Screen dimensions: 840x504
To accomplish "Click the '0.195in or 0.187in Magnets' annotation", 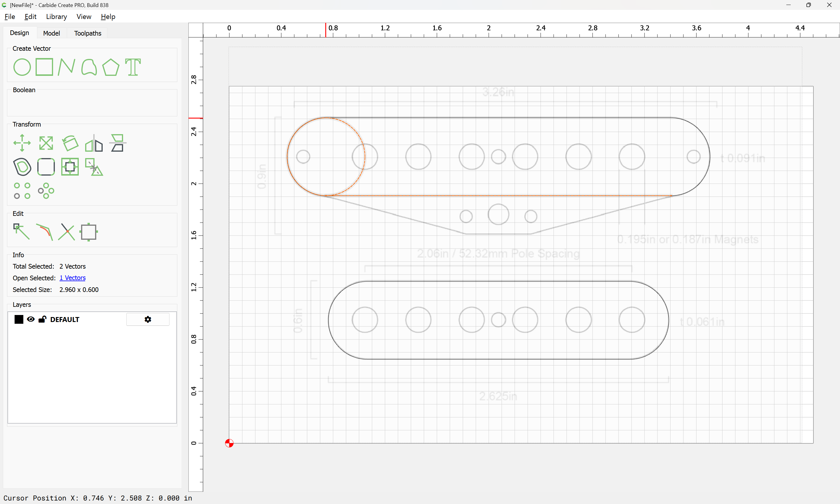I will pyautogui.click(x=687, y=239).
